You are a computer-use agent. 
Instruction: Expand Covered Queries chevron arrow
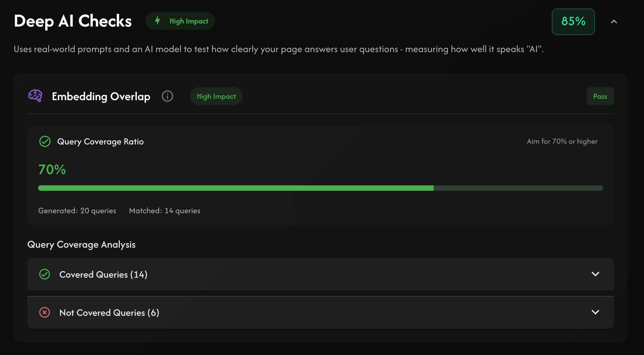pos(595,274)
